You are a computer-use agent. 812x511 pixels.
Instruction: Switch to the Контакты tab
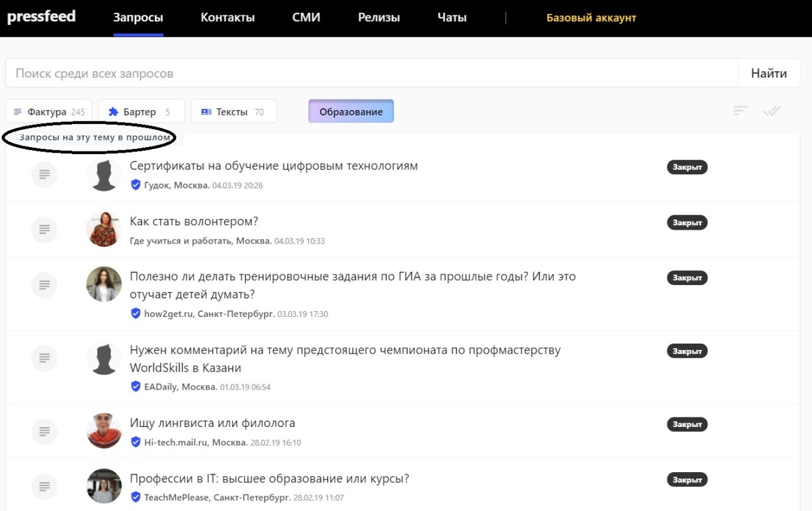tap(227, 18)
